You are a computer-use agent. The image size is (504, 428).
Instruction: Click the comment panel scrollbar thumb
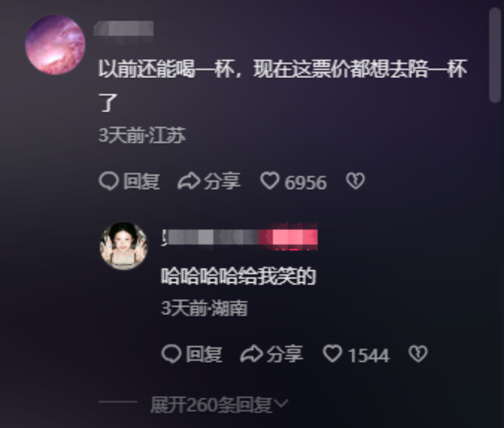(495, 54)
